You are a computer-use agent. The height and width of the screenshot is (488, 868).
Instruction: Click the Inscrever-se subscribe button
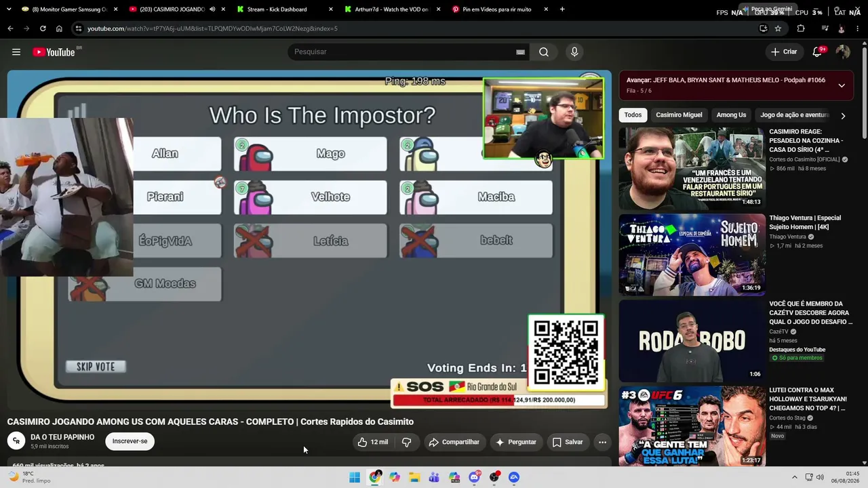pyautogui.click(x=130, y=441)
